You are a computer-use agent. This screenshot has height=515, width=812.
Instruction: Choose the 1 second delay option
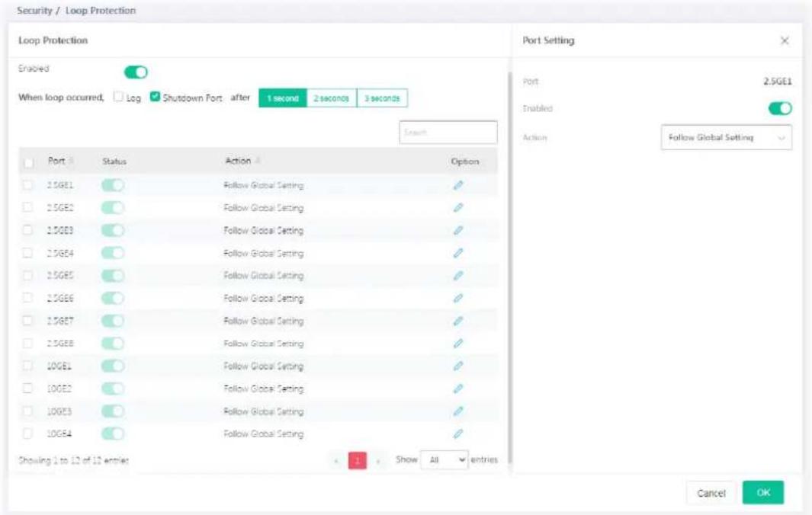point(283,98)
